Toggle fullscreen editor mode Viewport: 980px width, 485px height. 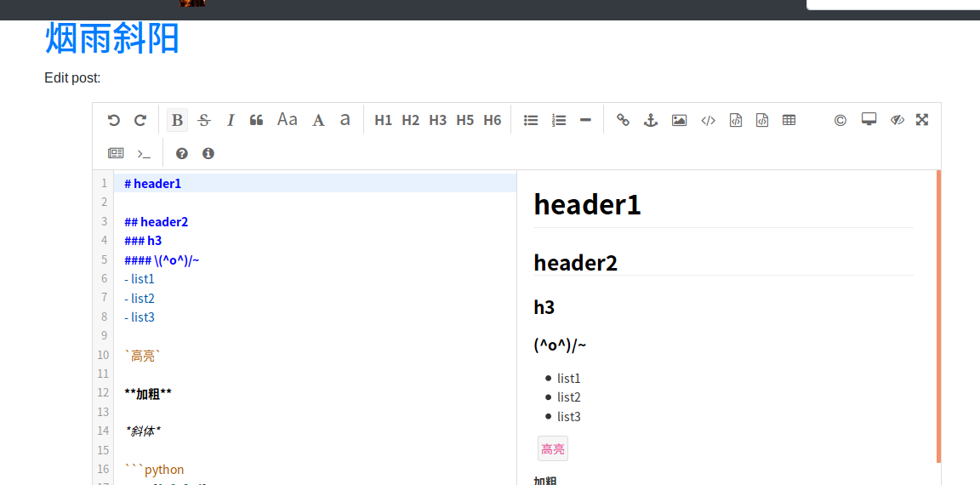tap(922, 119)
